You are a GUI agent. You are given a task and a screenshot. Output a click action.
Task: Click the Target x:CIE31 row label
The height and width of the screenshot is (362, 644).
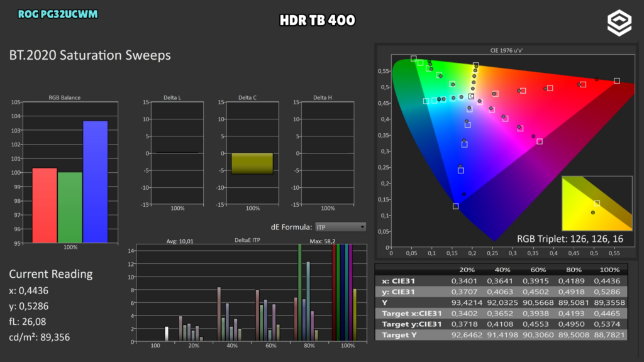point(412,313)
